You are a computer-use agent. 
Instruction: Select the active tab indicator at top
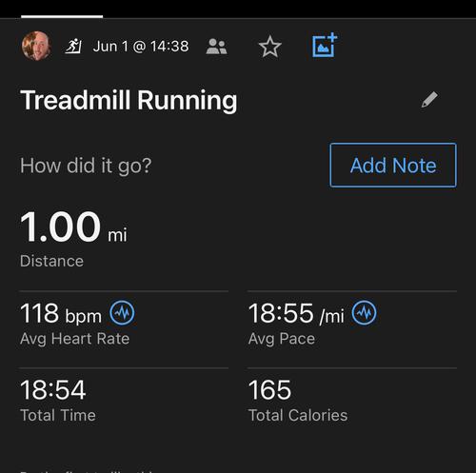[62, 16]
